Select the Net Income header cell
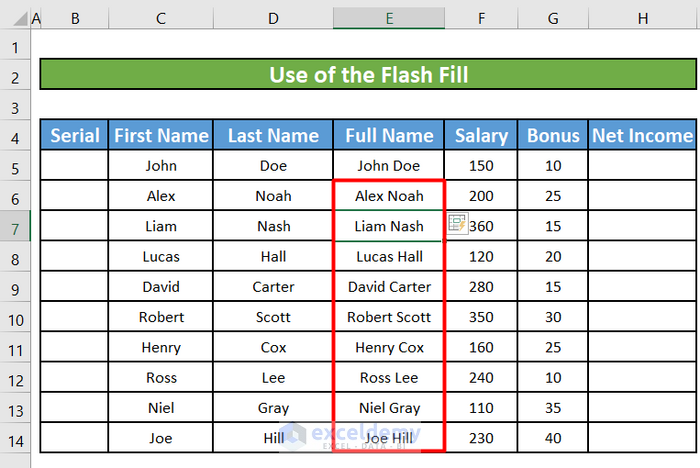The height and width of the screenshot is (468, 700). 642,136
